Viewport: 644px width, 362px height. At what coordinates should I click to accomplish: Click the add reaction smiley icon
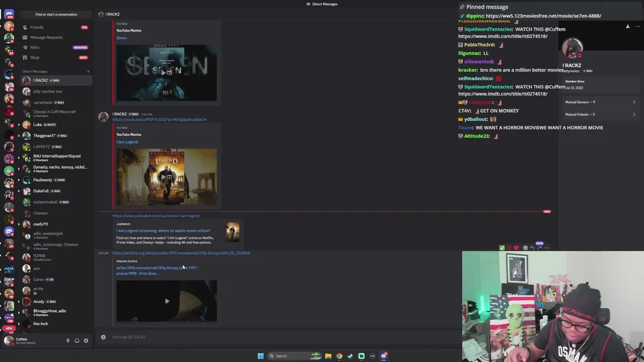pyautogui.click(x=525, y=248)
